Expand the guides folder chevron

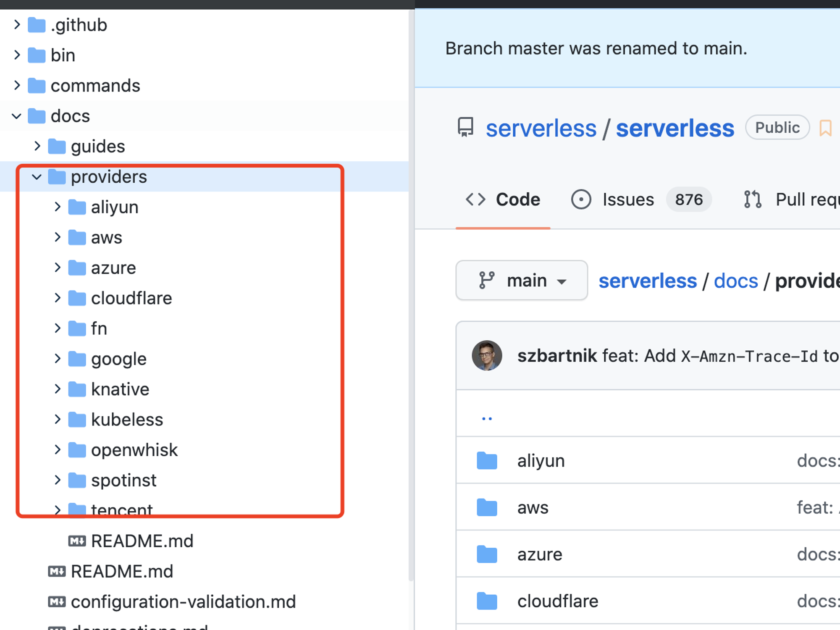click(x=37, y=146)
